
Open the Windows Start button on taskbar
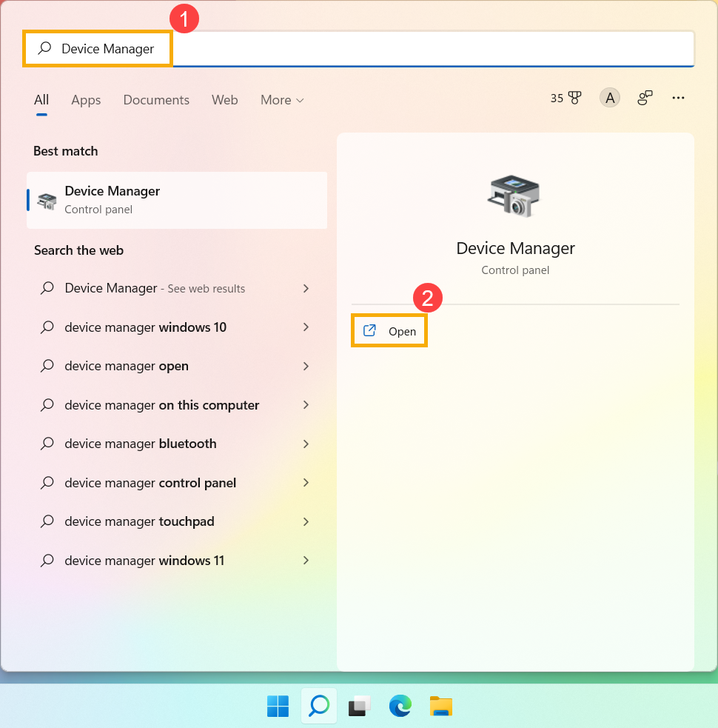point(278,707)
